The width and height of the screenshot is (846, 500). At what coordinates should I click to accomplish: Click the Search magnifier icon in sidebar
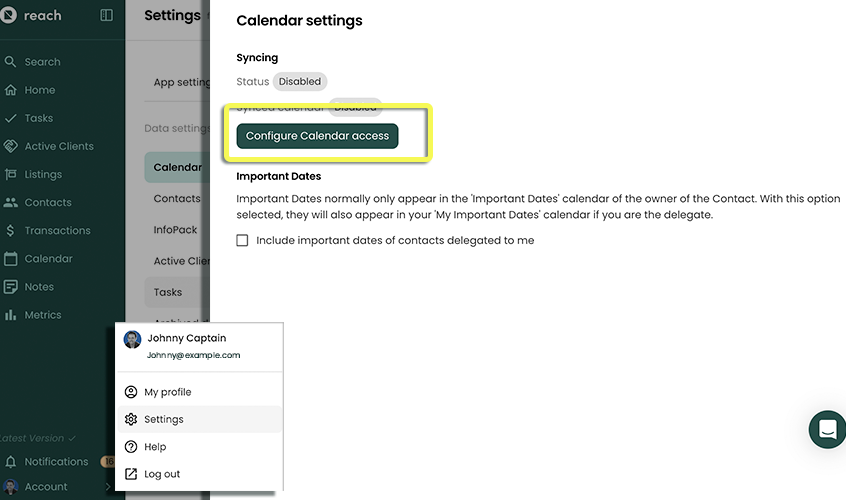11,62
